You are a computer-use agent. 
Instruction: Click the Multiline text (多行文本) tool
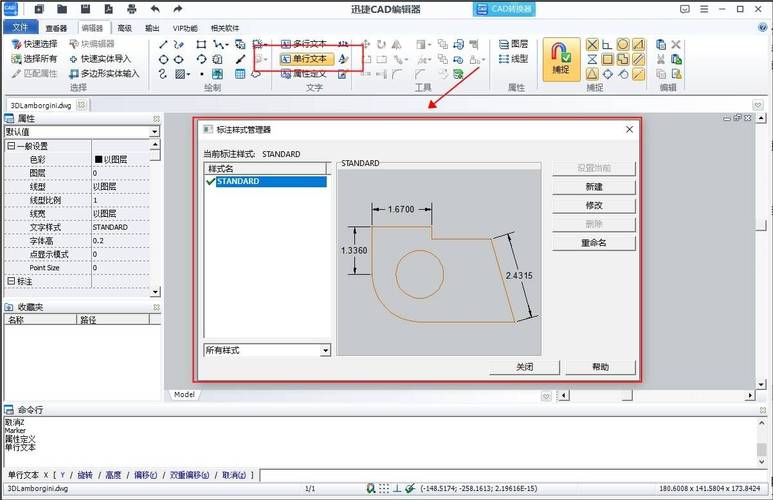tap(304, 44)
